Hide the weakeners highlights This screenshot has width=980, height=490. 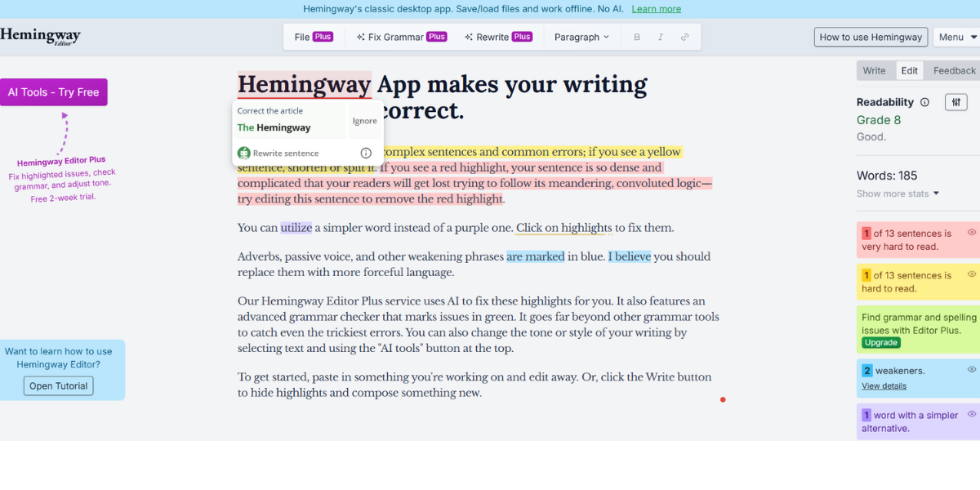(x=971, y=370)
